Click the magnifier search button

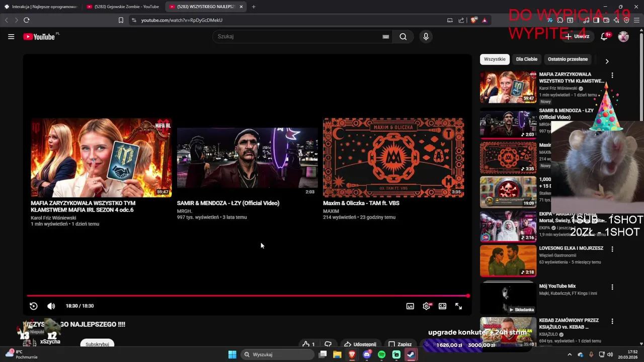point(403,36)
